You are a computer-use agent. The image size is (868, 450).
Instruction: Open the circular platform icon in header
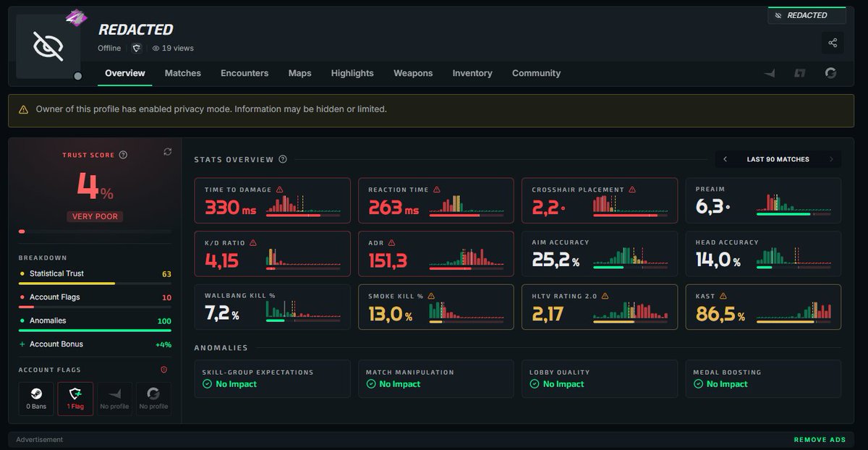tap(830, 73)
